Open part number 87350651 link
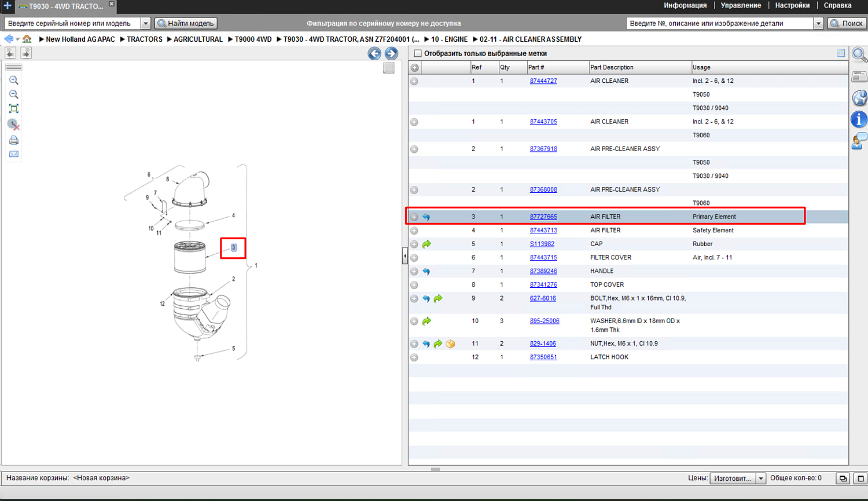868x501 pixels. point(543,357)
